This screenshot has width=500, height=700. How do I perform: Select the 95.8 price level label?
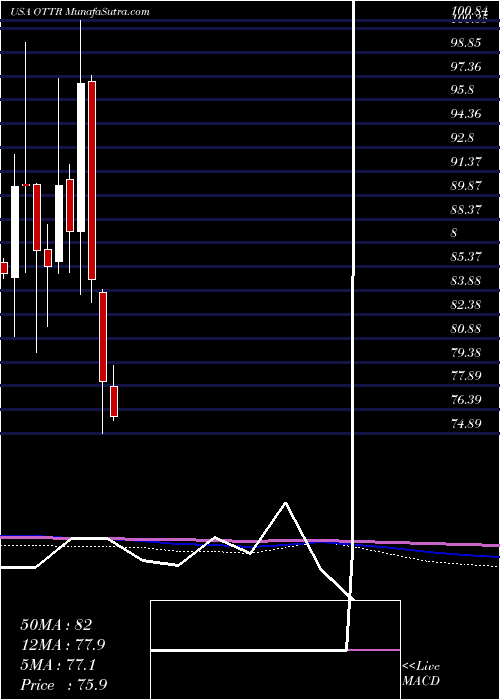(x=463, y=90)
